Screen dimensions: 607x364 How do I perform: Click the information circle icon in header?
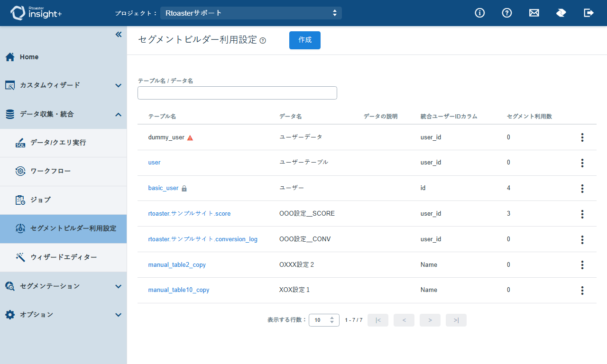tap(480, 13)
